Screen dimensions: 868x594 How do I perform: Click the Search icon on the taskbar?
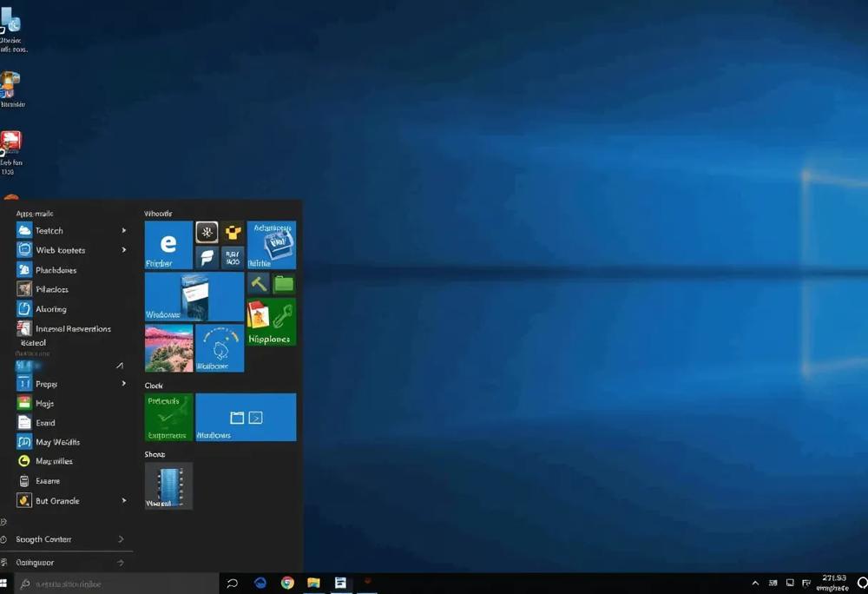[x=232, y=583]
